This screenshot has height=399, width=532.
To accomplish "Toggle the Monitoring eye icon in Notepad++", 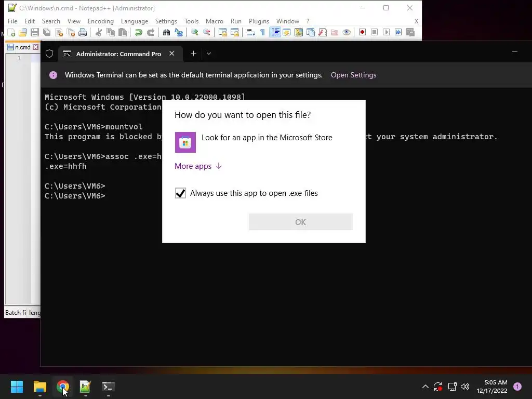I will coord(347,32).
